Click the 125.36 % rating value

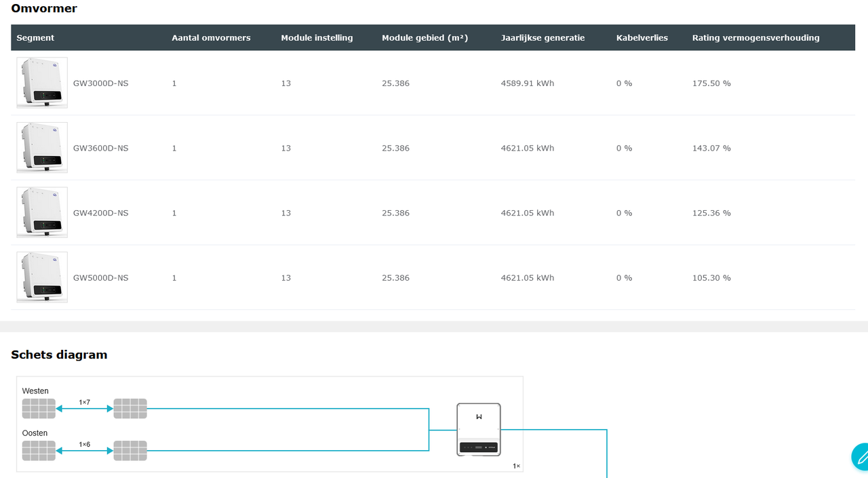pos(711,213)
